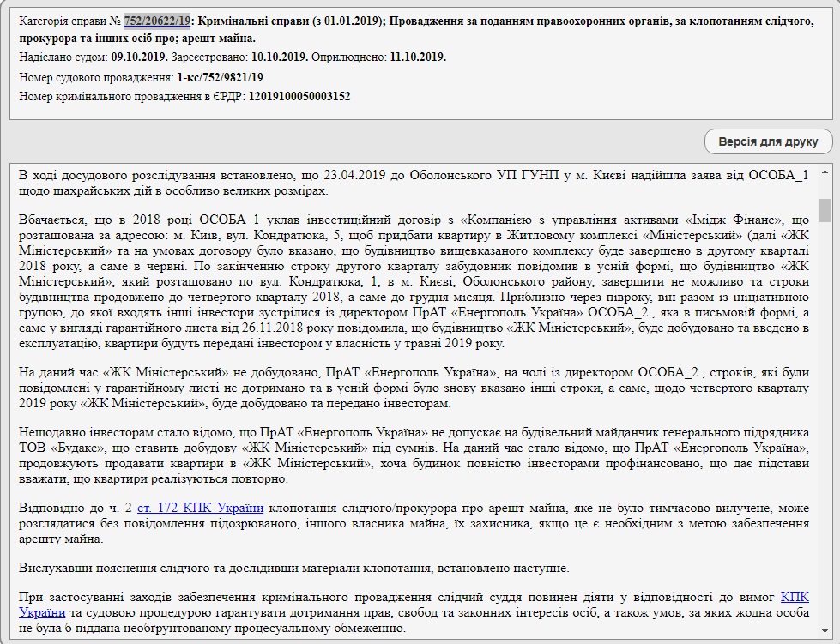
Task: Click the registered date 10.10.2019
Action: (x=280, y=57)
